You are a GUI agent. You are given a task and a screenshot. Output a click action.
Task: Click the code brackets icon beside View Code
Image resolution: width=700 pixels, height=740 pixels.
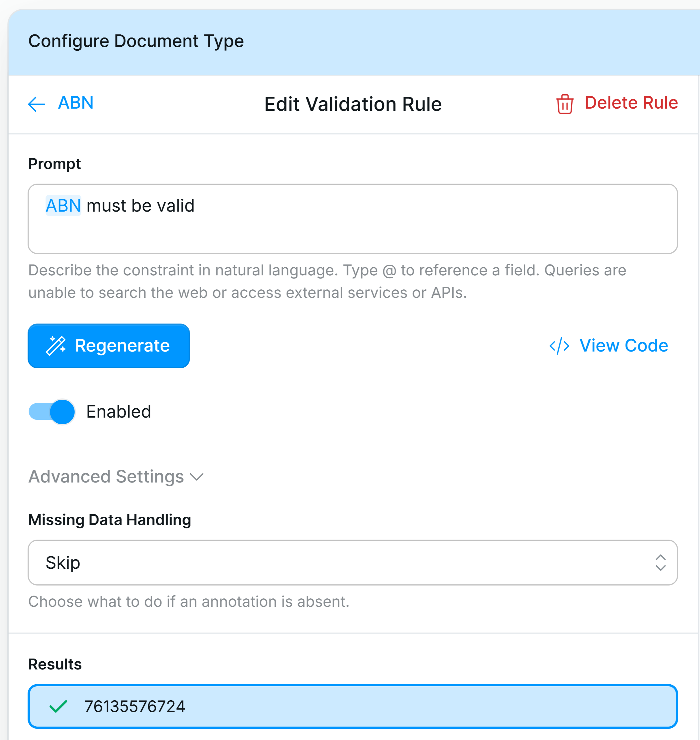(x=559, y=346)
